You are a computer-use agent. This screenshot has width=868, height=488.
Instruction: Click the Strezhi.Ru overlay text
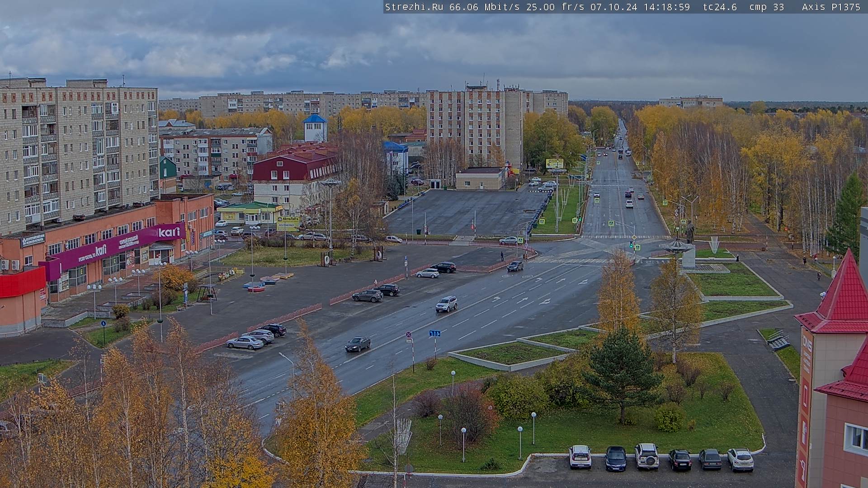click(x=414, y=7)
